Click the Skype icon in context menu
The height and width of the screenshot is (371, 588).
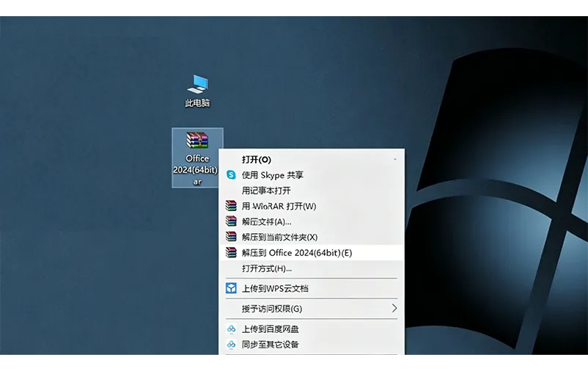[231, 175]
